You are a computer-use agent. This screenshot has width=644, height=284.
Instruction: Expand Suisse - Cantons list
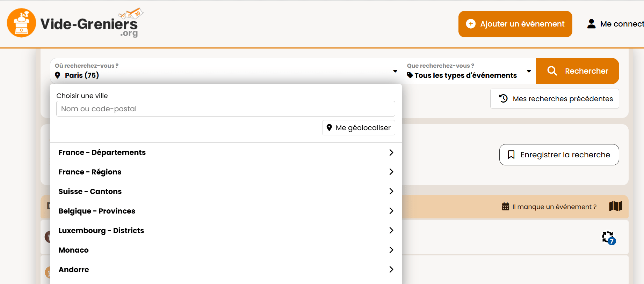225,192
